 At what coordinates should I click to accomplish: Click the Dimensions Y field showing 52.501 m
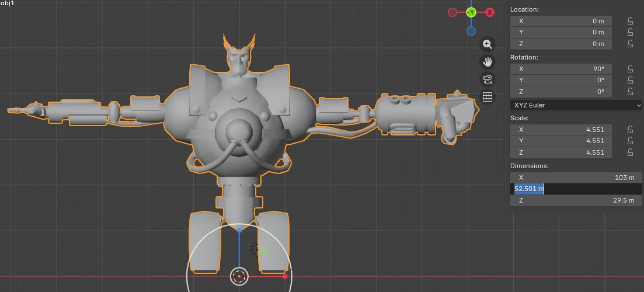click(576, 189)
